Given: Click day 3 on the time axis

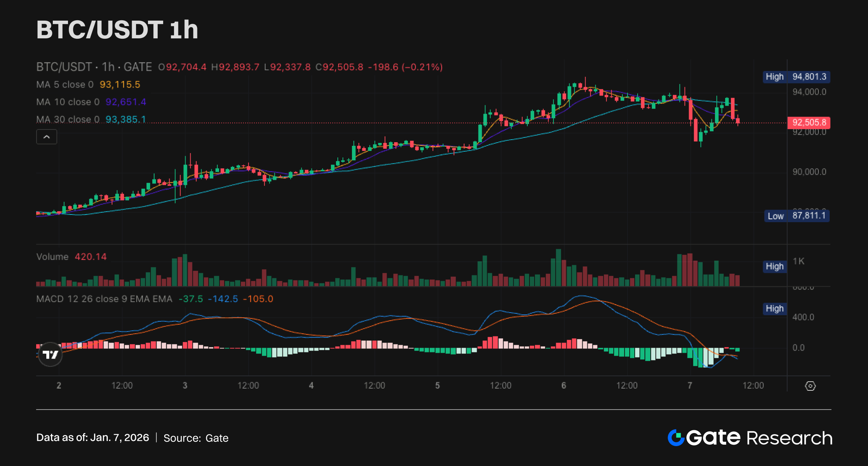Looking at the screenshot, I should tap(185, 386).
